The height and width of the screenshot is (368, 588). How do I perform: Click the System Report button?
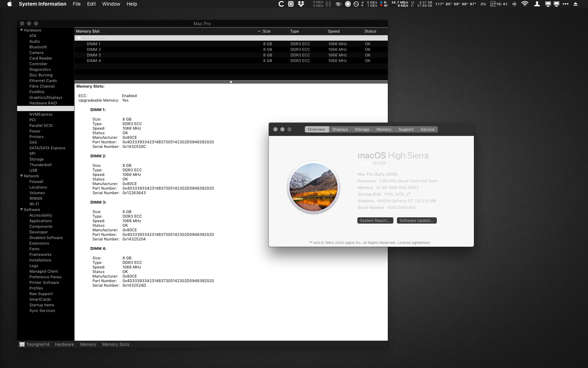[x=375, y=220]
